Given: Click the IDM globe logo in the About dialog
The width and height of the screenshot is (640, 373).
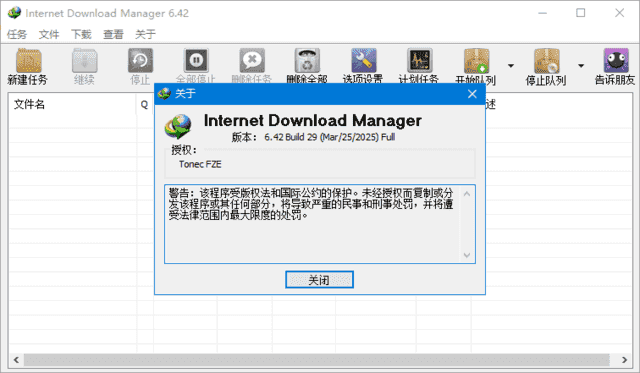Looking at the screenshot, I should click(178, 126).
